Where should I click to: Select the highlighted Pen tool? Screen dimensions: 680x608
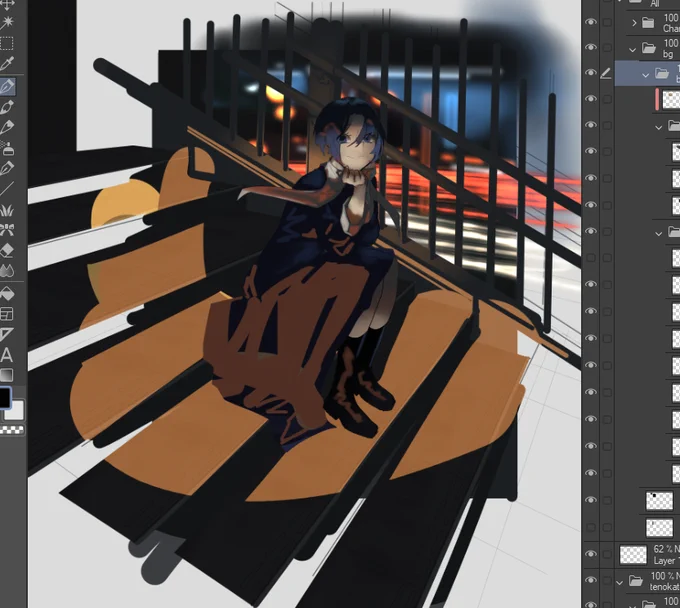(7, 86)
